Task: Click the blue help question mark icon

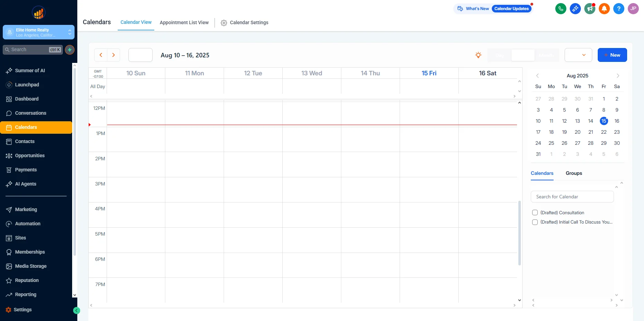Action: [618, 9]
